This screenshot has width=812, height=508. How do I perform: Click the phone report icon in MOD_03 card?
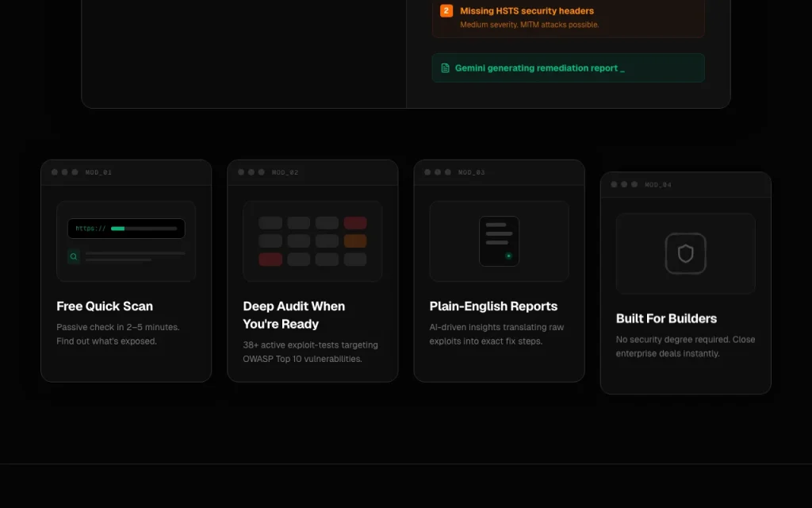pos(499,241)
